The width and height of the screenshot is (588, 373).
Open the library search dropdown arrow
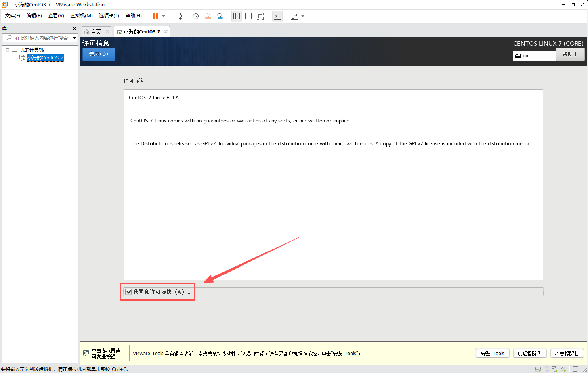(74, 38)
